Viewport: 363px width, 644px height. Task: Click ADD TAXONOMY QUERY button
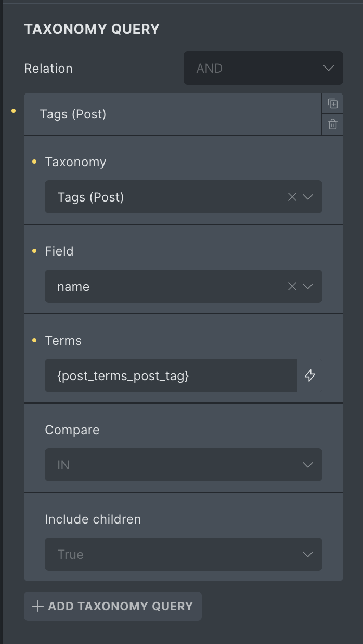(x=113, y=606)
